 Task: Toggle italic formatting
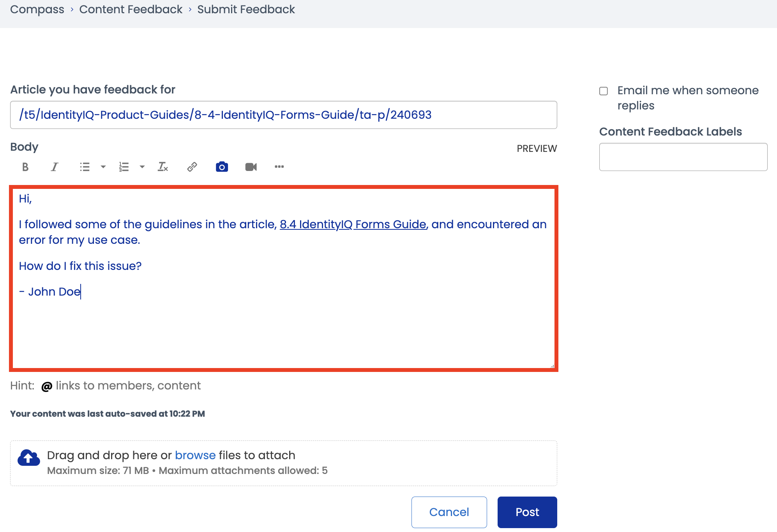point(54,167)
